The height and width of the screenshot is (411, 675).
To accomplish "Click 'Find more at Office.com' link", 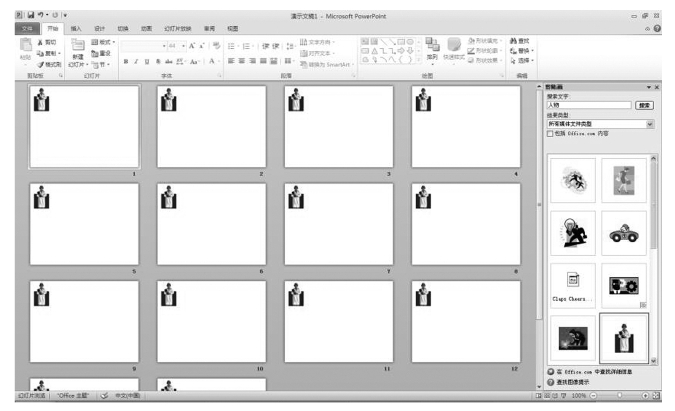I will [x=594, y=371].
